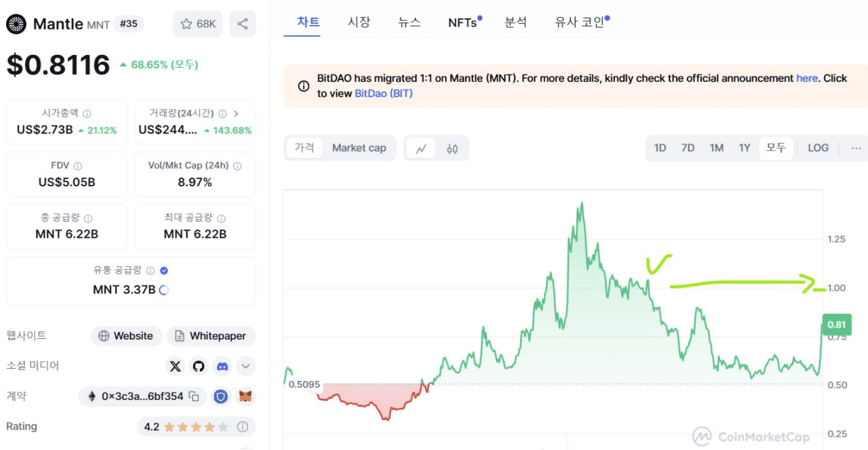
Task: Open the BitDao (BIT) link
Action: [384, 93]
